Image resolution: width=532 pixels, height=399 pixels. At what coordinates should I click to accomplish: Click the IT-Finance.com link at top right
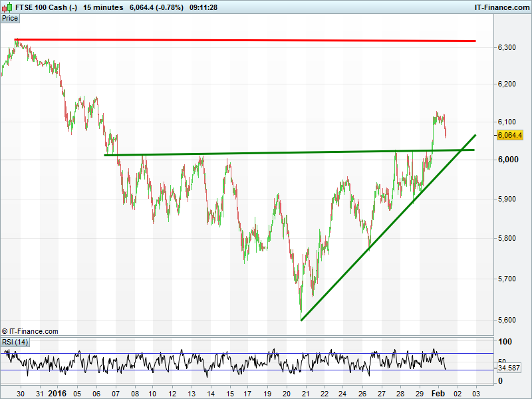pos(501,7)
